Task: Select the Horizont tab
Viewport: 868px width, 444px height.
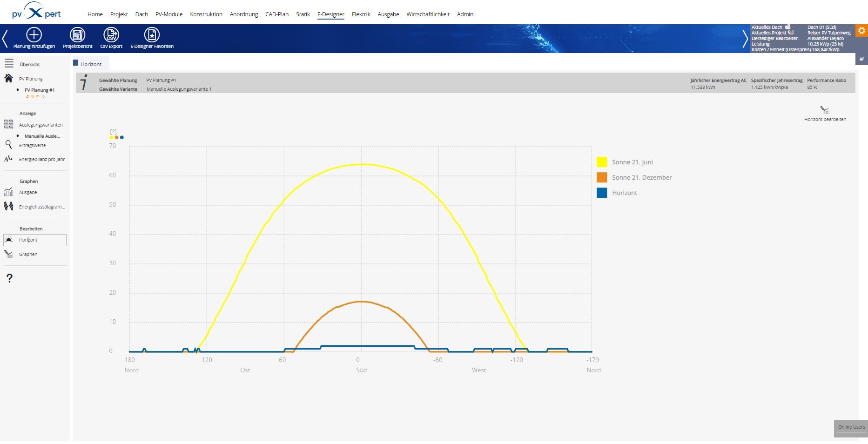Action: coord(91,63)
